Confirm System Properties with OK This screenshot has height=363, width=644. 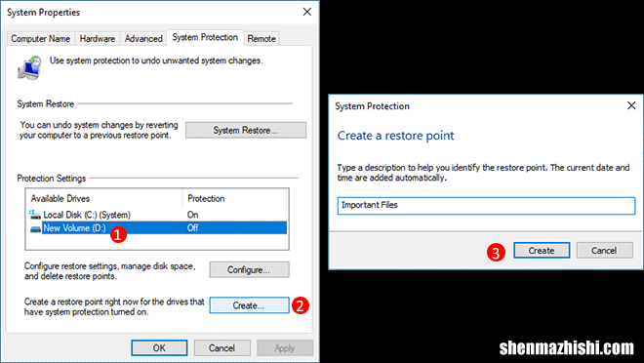pos(159,347)
